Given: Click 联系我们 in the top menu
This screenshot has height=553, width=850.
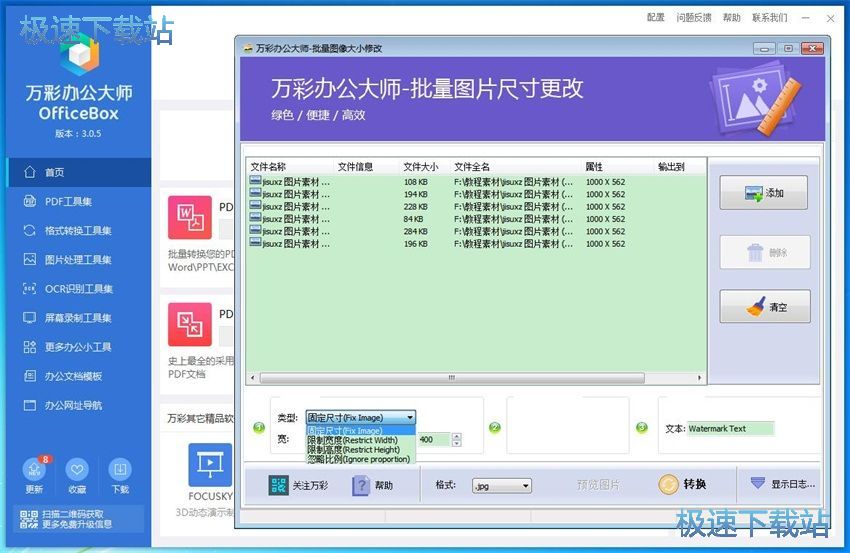Looking at the screenshot, I should (769, 17).
